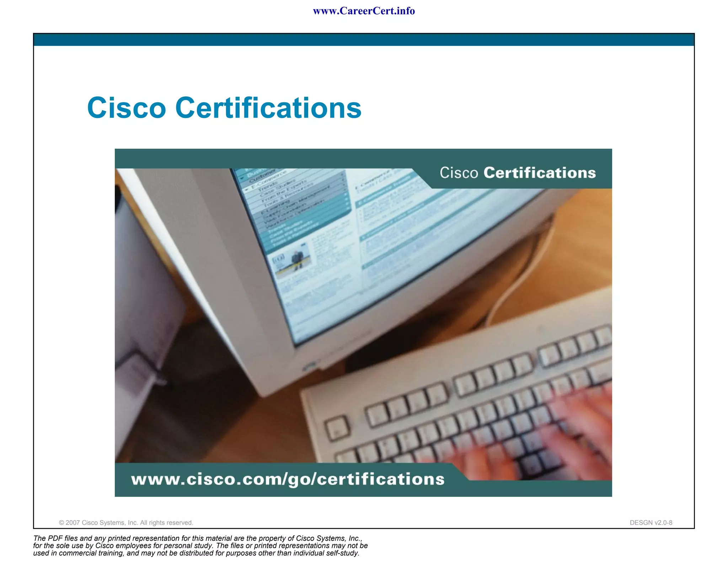Screen dimensions: 728x562
Task: Click the blue 'Cisco Certifications' slide title
Action: (224, 108)
